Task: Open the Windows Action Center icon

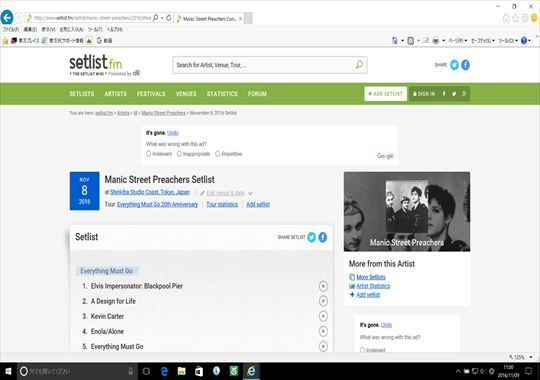Action: pyautogui.click(x=529, y=371)
